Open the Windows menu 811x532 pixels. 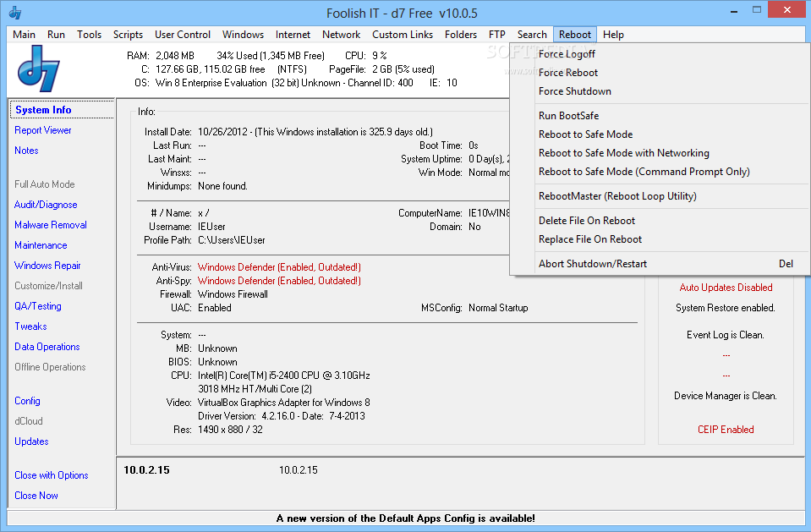click(243, 35)
